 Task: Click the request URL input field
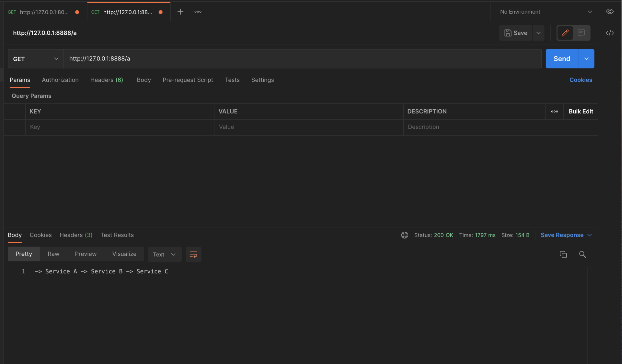[303, 59]
